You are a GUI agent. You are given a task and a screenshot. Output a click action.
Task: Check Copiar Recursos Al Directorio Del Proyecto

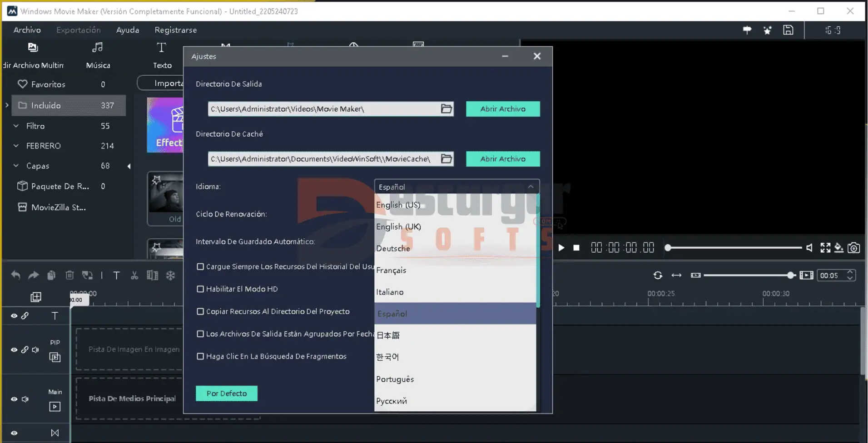tap(200, 311)
